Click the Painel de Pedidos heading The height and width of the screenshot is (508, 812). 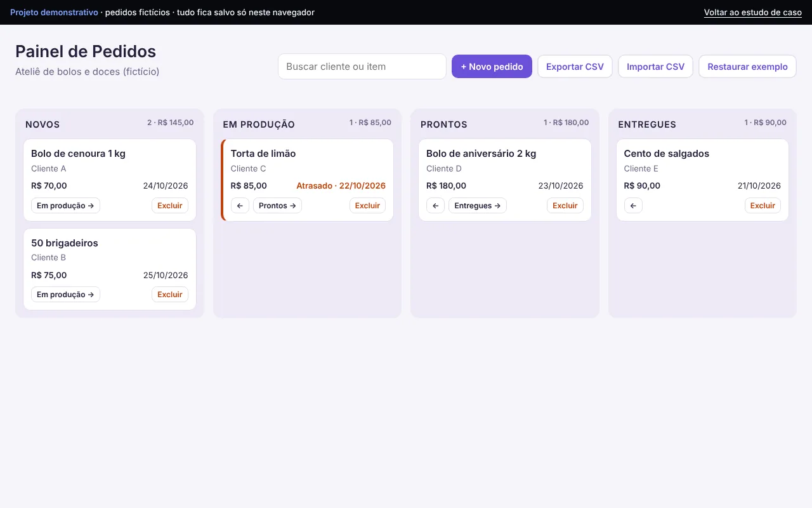coord(86,51)
